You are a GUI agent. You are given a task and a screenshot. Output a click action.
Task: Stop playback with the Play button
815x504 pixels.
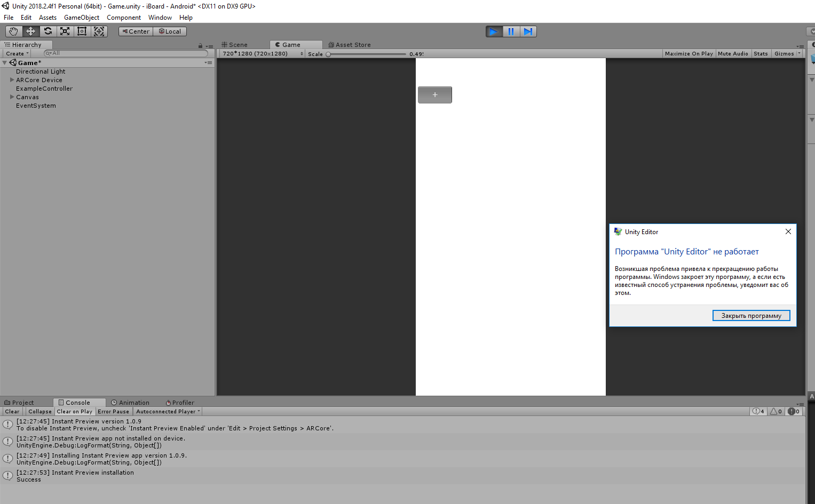coord(493,31)
